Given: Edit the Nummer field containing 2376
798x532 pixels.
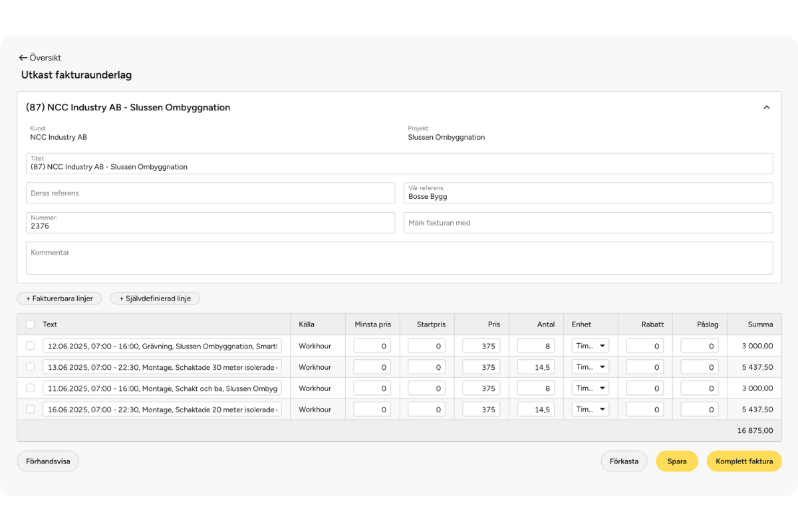Looking at the screenshot, I should pos(211,223).
